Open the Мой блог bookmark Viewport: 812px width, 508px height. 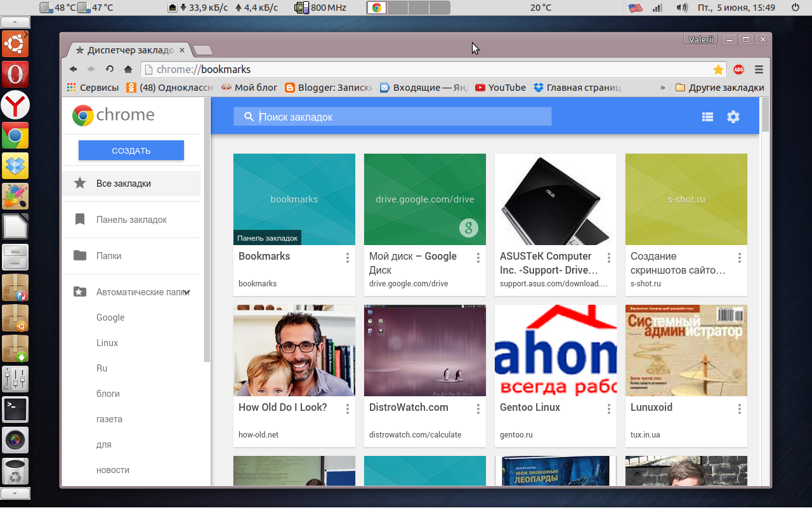(x=250, y=88)
